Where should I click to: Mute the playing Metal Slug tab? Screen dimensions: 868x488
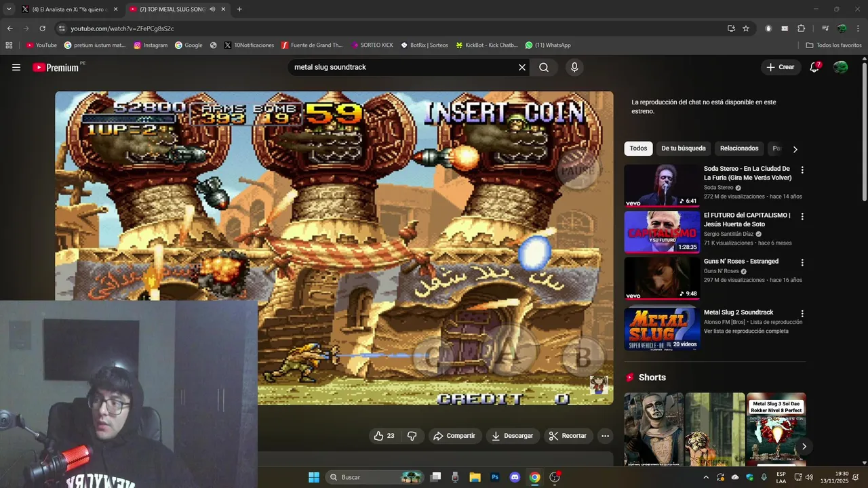[x=212, y=9]
